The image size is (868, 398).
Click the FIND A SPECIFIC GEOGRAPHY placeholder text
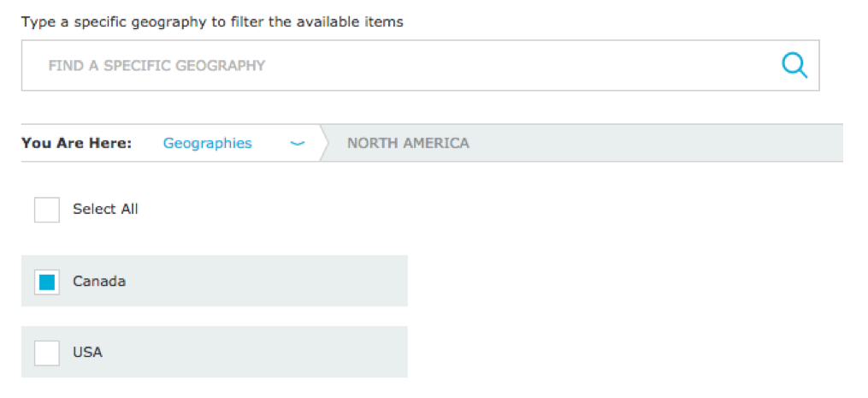[x=156, y=65]
